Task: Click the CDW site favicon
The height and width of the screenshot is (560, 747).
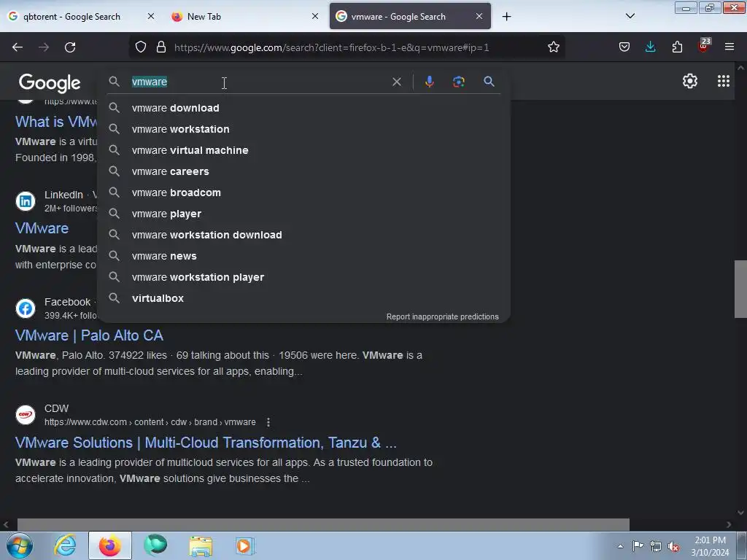Action: tap(26, 415)
